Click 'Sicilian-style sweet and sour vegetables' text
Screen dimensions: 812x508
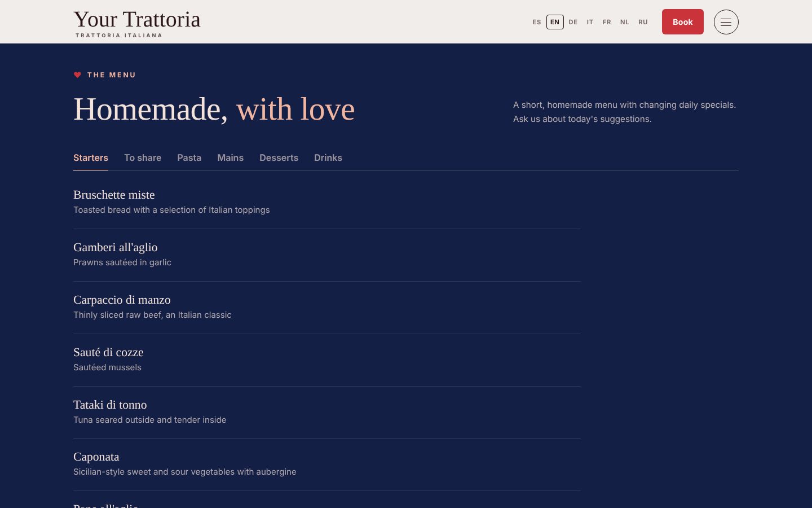point(185,472)
